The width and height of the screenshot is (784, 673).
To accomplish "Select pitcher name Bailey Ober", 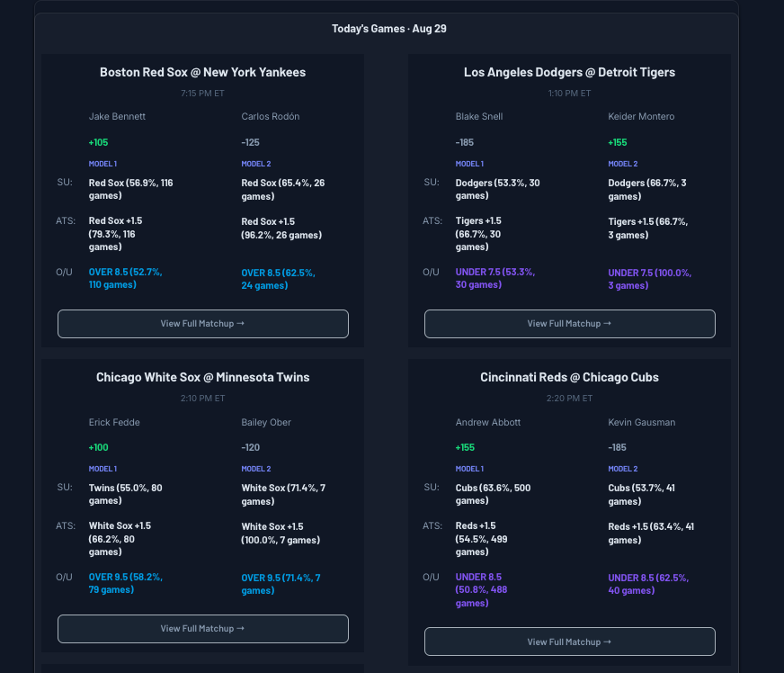I will [266, 422].
